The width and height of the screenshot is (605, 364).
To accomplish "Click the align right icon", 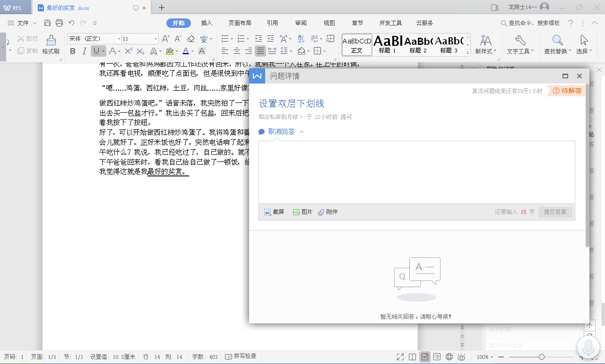I will click(x=248, y=51).
